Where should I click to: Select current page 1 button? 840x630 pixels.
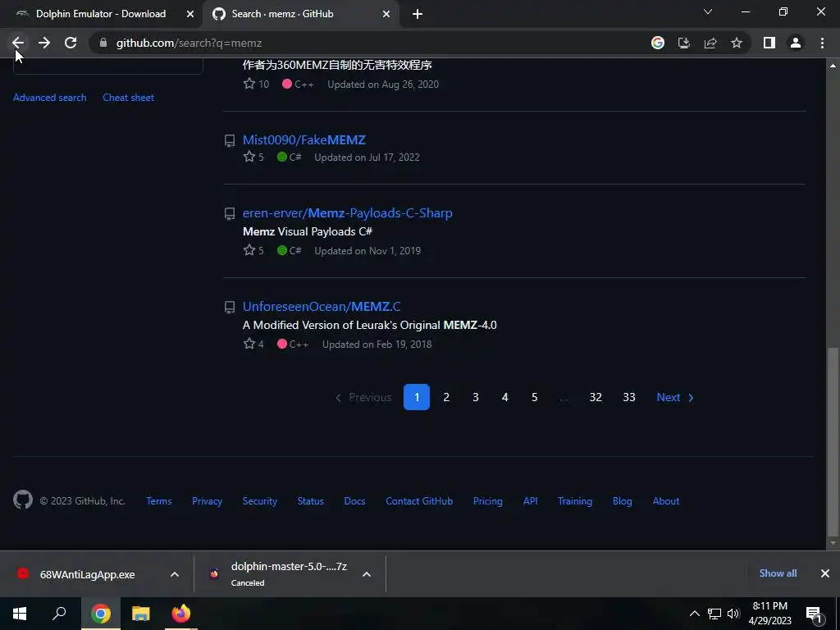[x=417, y=397]
